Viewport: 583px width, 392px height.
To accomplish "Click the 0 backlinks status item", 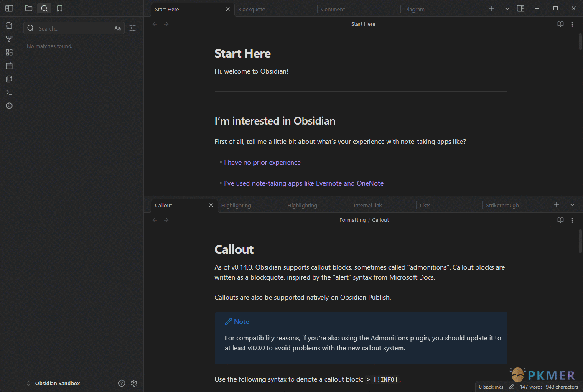I will click(491, 387).
